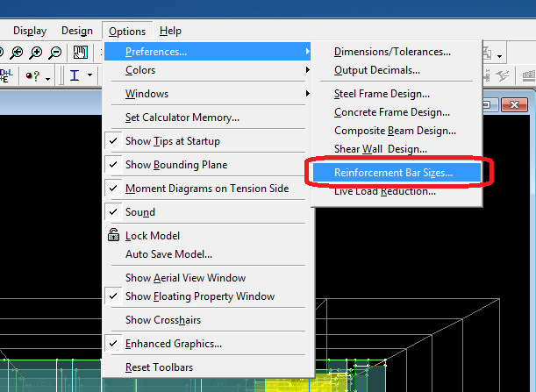This screenshot has width=536, height=392.
Task: Choose Set Calculator Memory
Action: (x=208, y=118)
